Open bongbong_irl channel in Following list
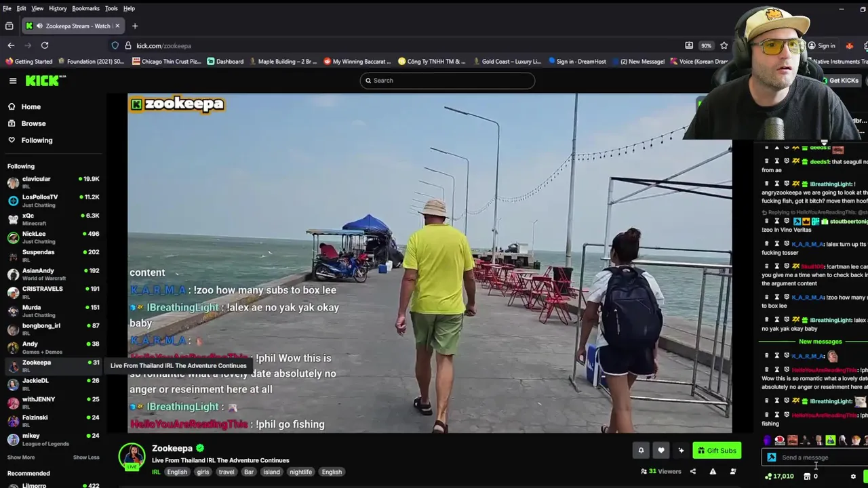The height and width of the screenshot is (488, 868). pos(53,329)
